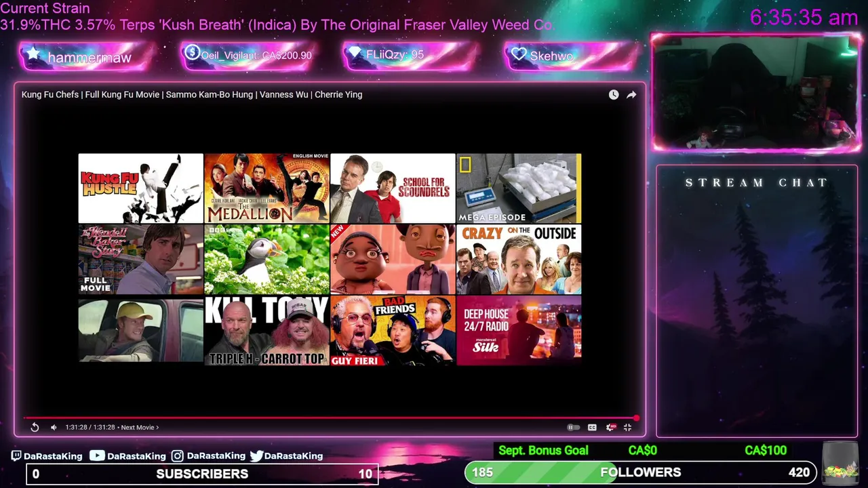Click the Stream Chat heading
This screenshot has width=868, height=488.
tap(756, 183)
